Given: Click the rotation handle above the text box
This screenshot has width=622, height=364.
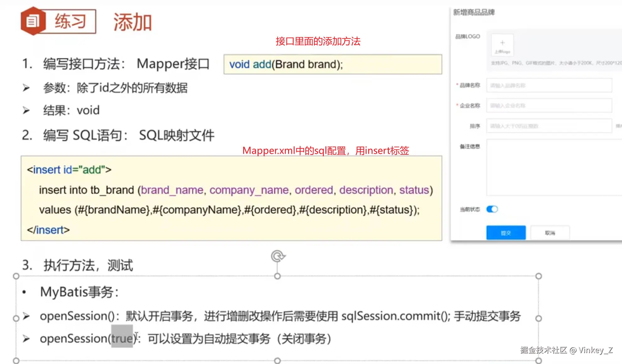Looking at the screenshot, I should 278,256.
